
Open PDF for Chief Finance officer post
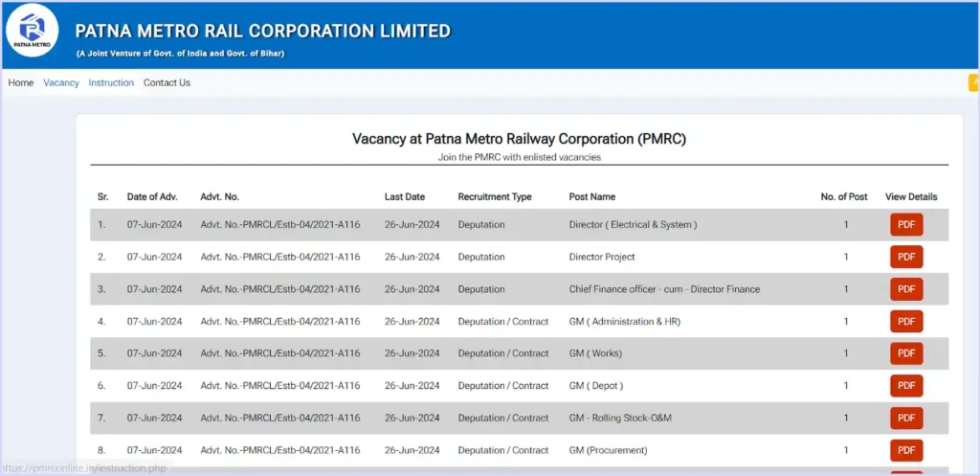click(906, 289)
